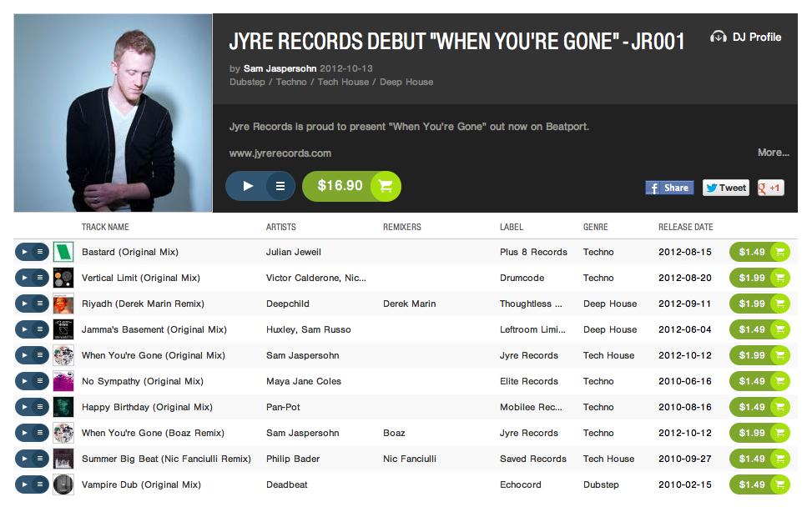This screenshot has width=812, height=512.
Task: Tweet this chart
Action: click(x=725, y=188)
